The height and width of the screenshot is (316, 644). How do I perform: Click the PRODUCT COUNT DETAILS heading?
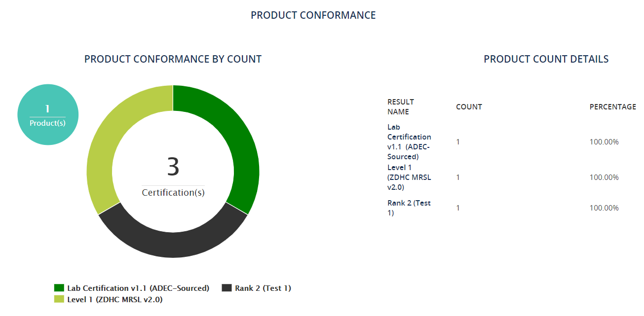pyautogui.click(x=546, y=59)
